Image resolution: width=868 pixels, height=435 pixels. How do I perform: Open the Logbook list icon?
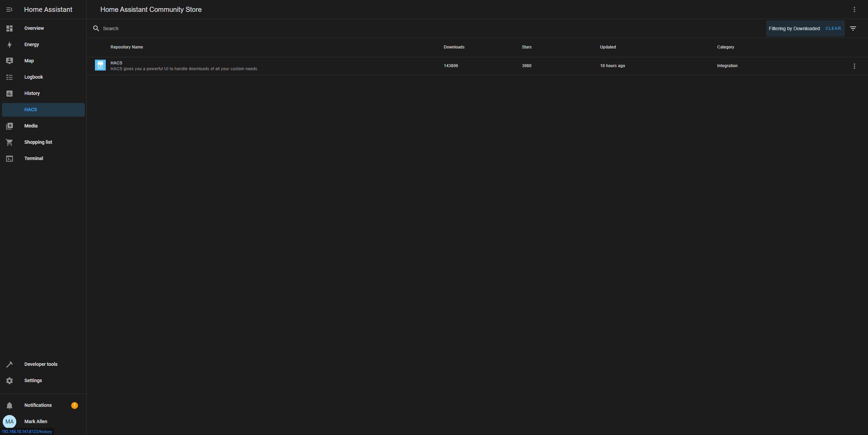click(9, 77)
